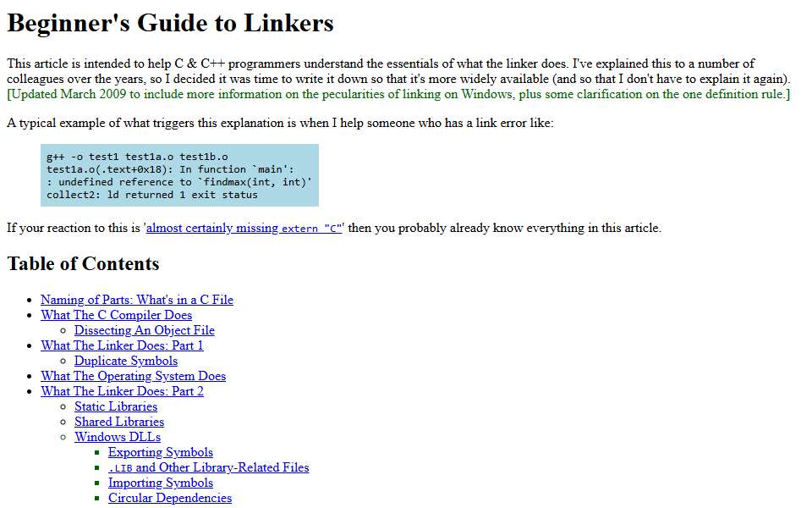Select the 'Shared Libraries' link
This screenshot has width=812, height=508.
[x=119, y=422]
